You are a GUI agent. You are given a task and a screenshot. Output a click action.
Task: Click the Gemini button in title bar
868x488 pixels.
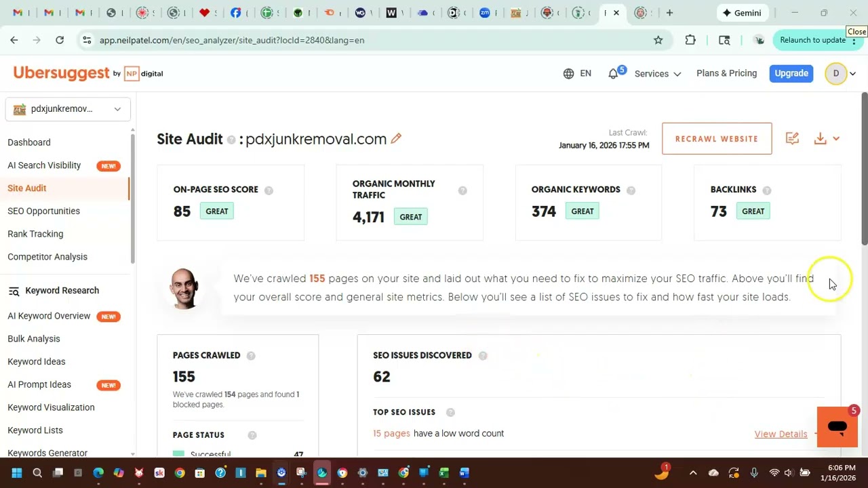point(742,13)
